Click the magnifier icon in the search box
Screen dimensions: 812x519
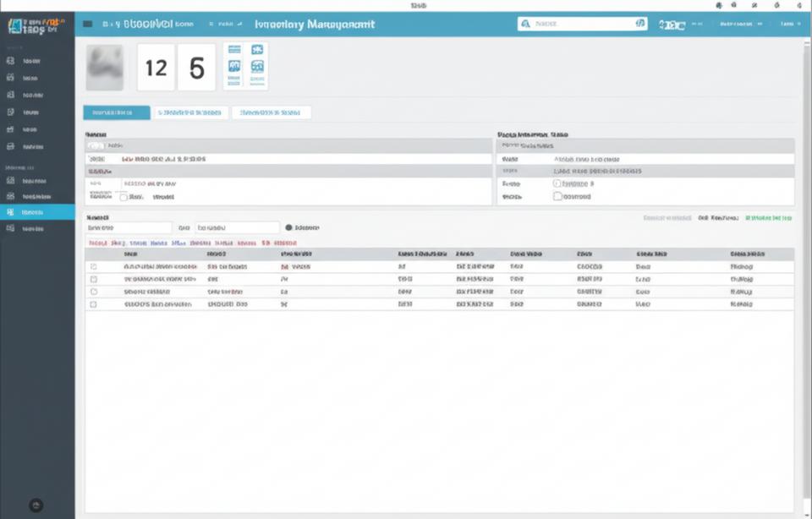[x=525, y=25]
